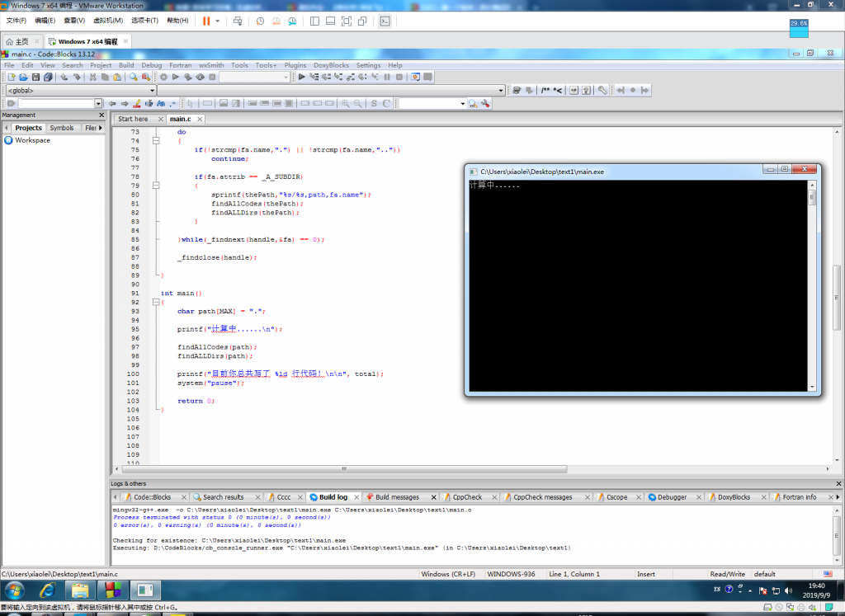Viewport: 845px width, 616px height.
Task: Click editor horizontal scrollbar thumb
Action: tap(344, 469)
